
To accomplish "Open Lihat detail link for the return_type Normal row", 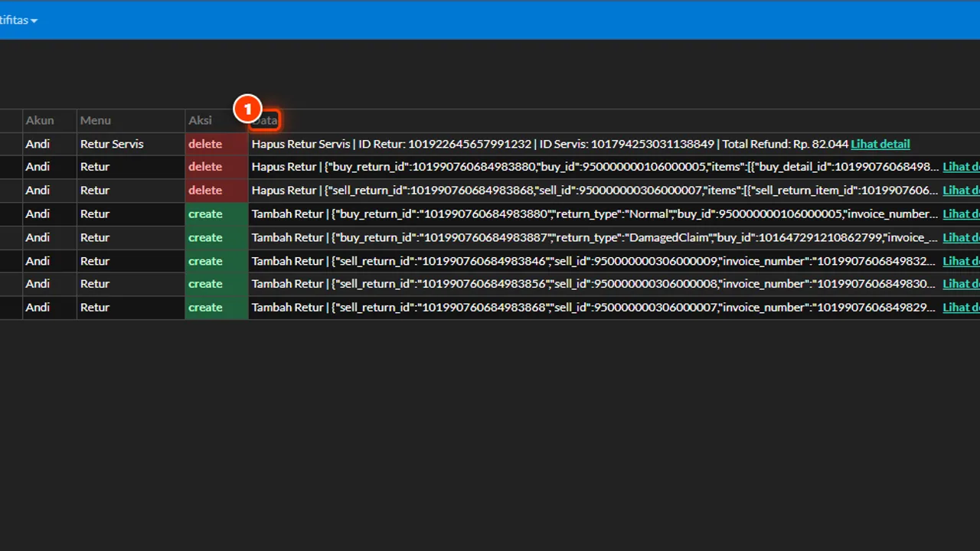I will click(x=961, y=214).
